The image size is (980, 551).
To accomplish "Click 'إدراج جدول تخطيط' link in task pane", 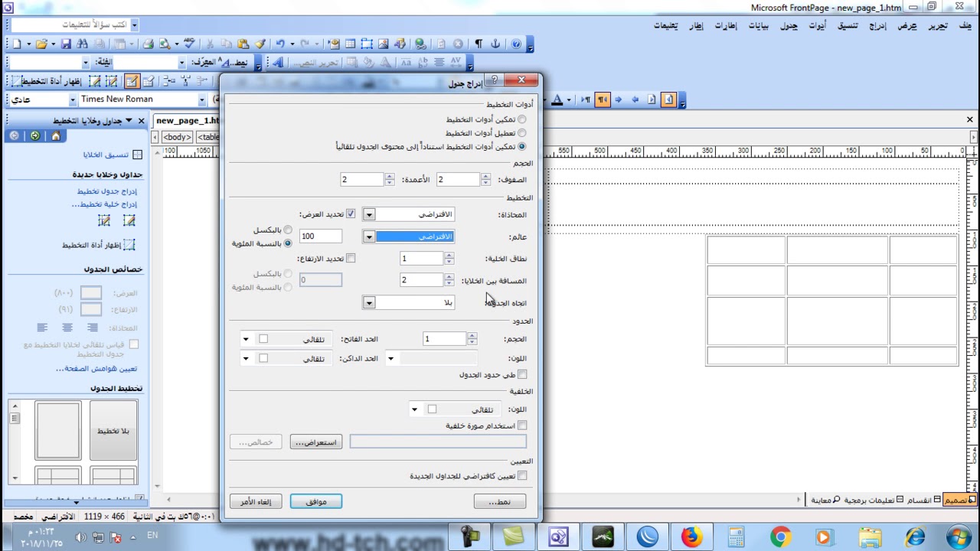I will click(106, 191).
